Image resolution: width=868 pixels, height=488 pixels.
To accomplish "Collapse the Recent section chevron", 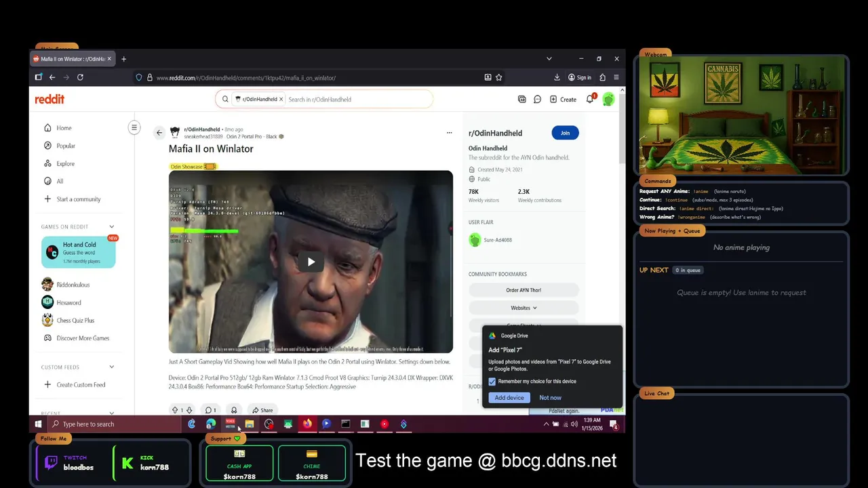I will (111, 413).
